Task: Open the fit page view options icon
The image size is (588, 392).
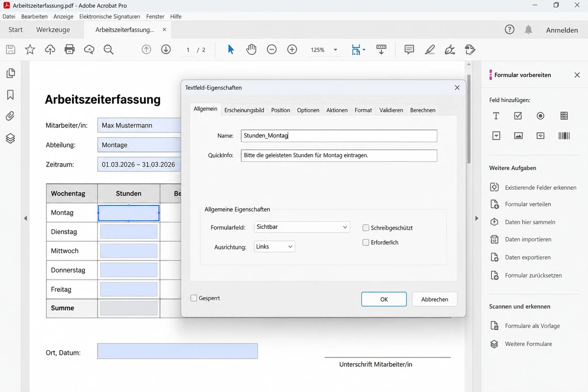Action: [x=358, y=50]
